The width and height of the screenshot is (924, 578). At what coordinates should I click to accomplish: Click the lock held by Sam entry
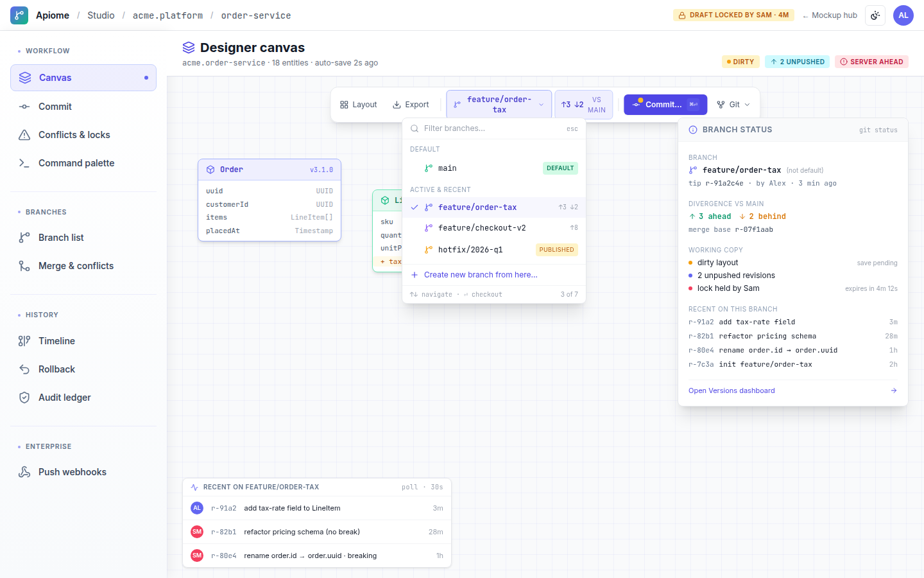[793, 288]
